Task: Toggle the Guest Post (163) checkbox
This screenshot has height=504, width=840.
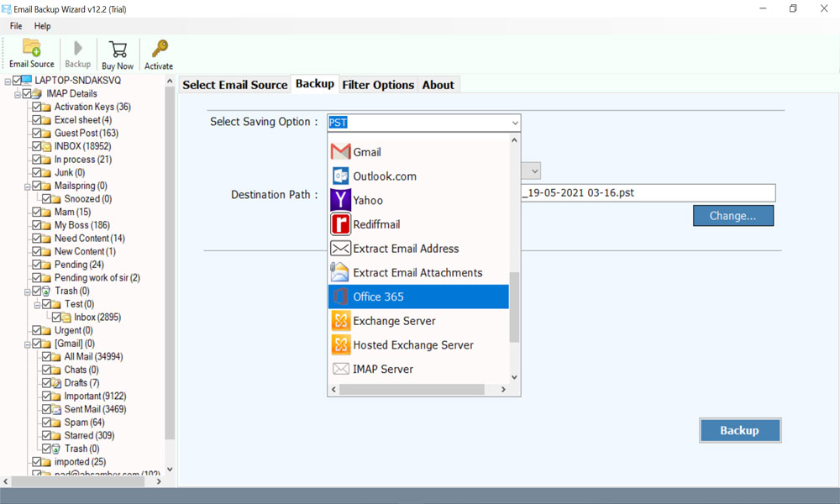Action: (x=36, y=133)
